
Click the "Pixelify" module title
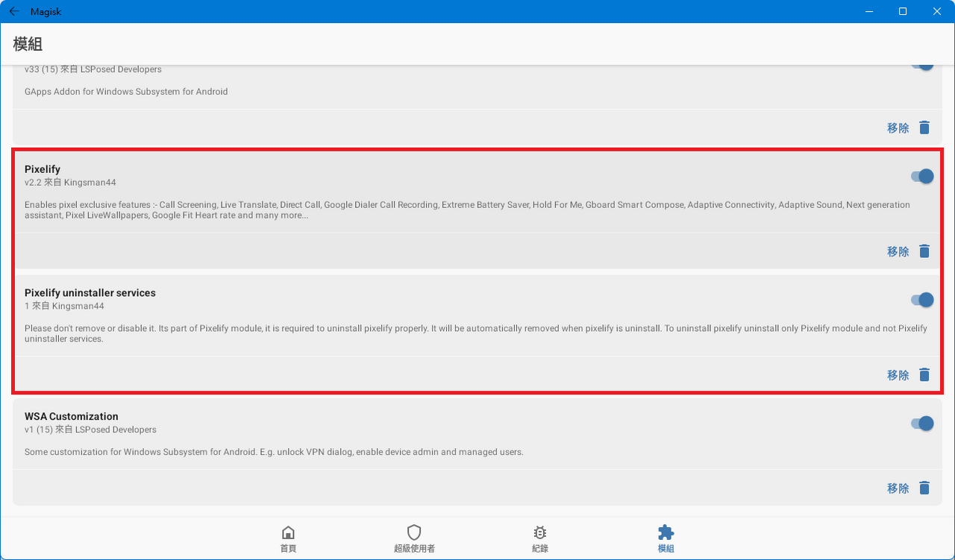43,169
